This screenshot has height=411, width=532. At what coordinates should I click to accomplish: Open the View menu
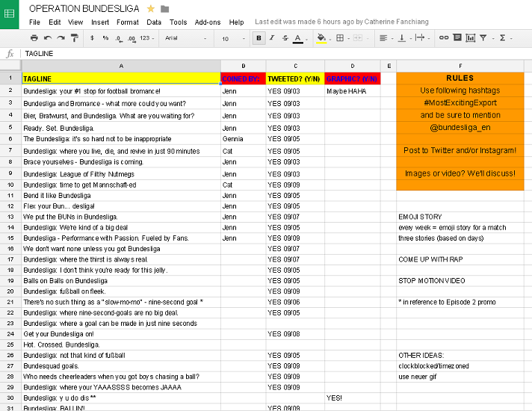(x=75, y=22)
